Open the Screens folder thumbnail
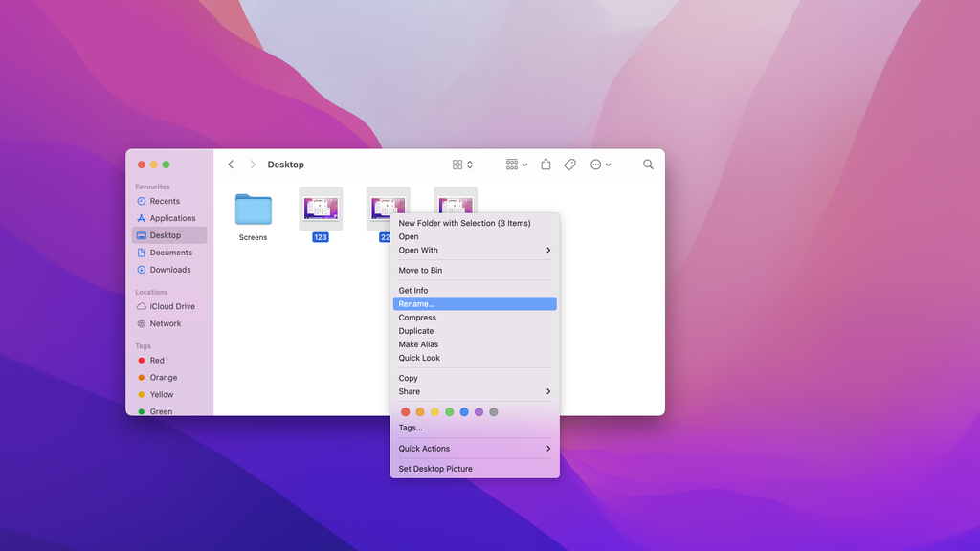The height and width of the screenshot is (551, 980). [252, 208]
